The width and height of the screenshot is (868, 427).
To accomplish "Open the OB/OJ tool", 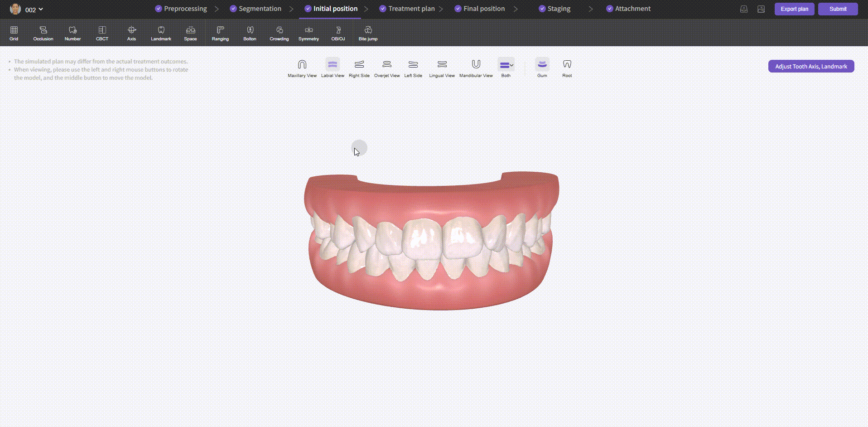I will (x=338, y=34).
